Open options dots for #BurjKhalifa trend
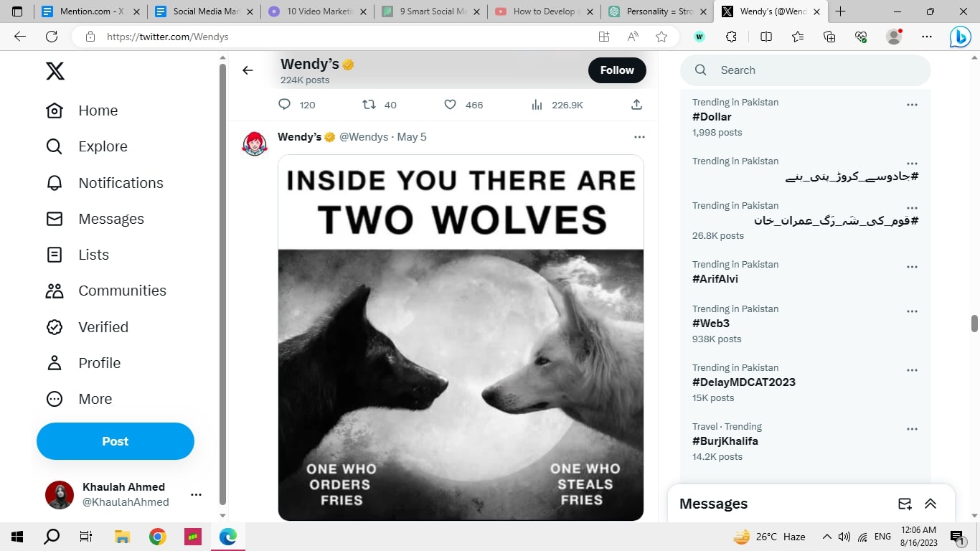The image size is (980, 551). [912, 429]
